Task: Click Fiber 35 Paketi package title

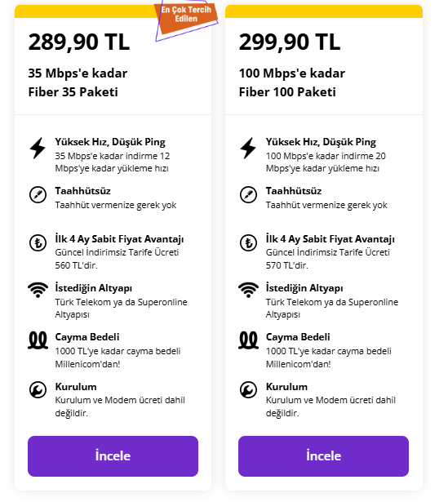Action: (73, 92)
